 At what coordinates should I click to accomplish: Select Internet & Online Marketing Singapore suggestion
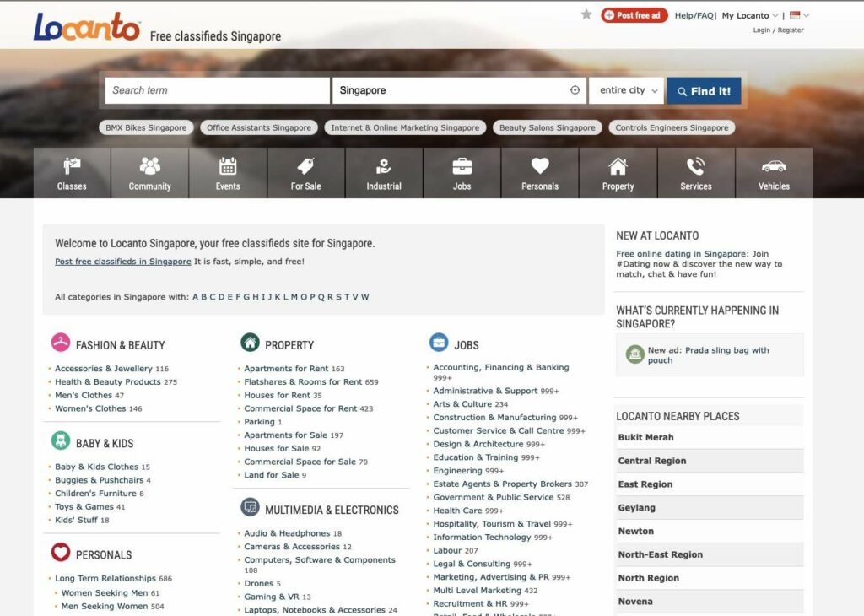tap(405, 127)
